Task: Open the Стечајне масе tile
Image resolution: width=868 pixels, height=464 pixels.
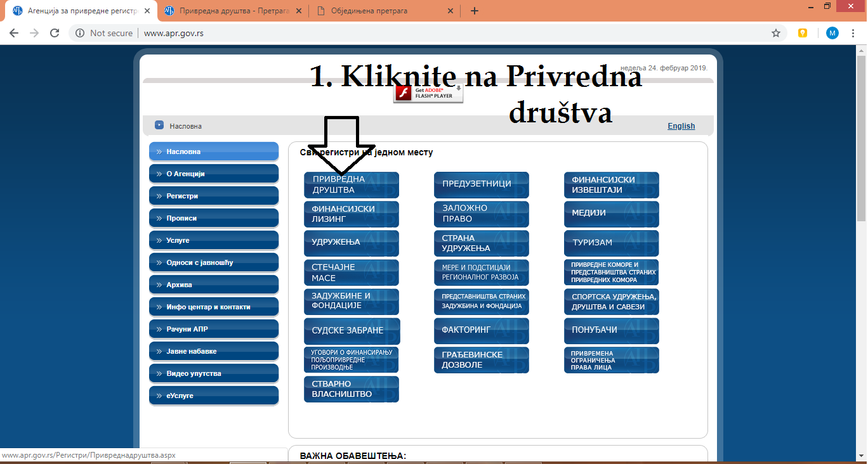Action: [352, 272]
